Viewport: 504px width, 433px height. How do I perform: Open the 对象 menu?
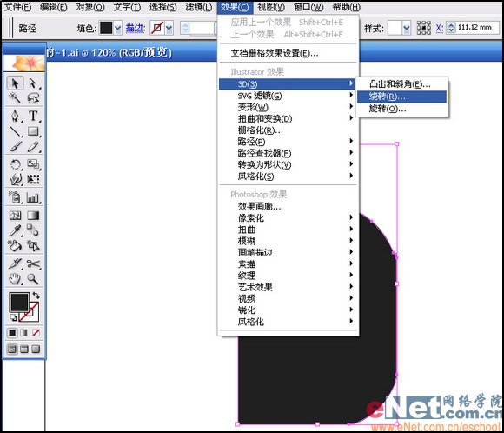[90, 7]
